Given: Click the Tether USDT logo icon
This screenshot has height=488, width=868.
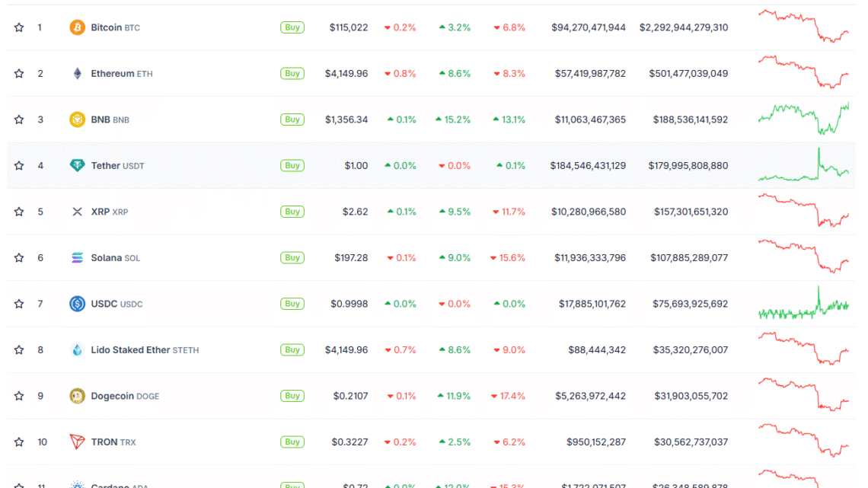Looking at the screenshot, I should [x=75, y=165].
